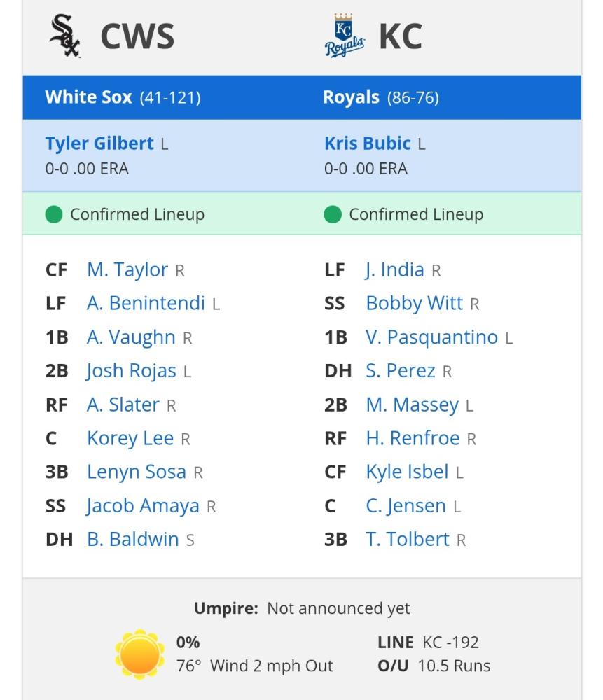603x700 pixels.
Task: Click the CWS team abbreviation header
Action: click(x=137, y=36)
